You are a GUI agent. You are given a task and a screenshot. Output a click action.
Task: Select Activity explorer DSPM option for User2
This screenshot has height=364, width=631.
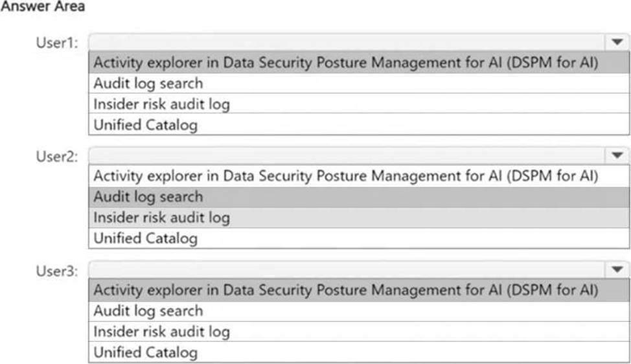[345, 176]
